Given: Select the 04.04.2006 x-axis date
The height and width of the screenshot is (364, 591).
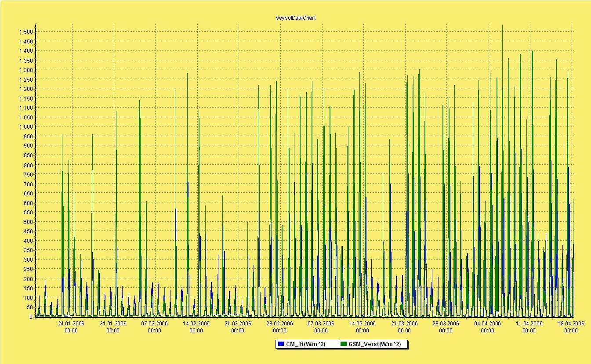Looking at the screenshot, I should (x=487, y=324).
